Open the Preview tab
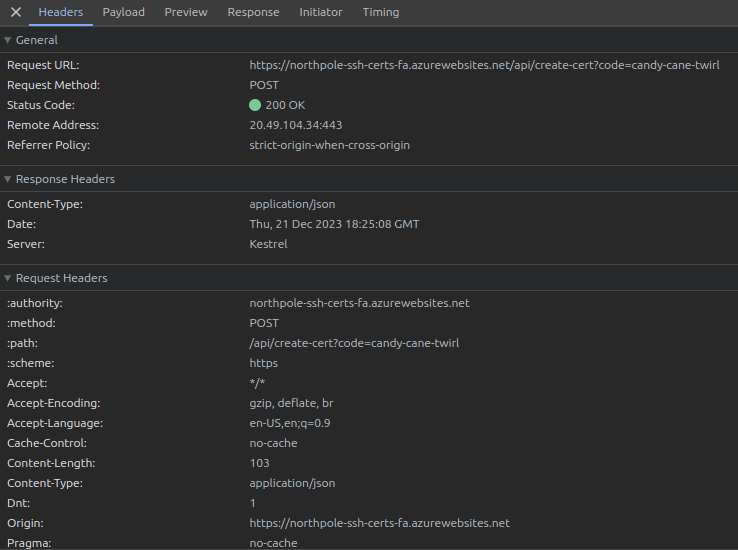This screenshot has width=738, height=550. point(186,12)
